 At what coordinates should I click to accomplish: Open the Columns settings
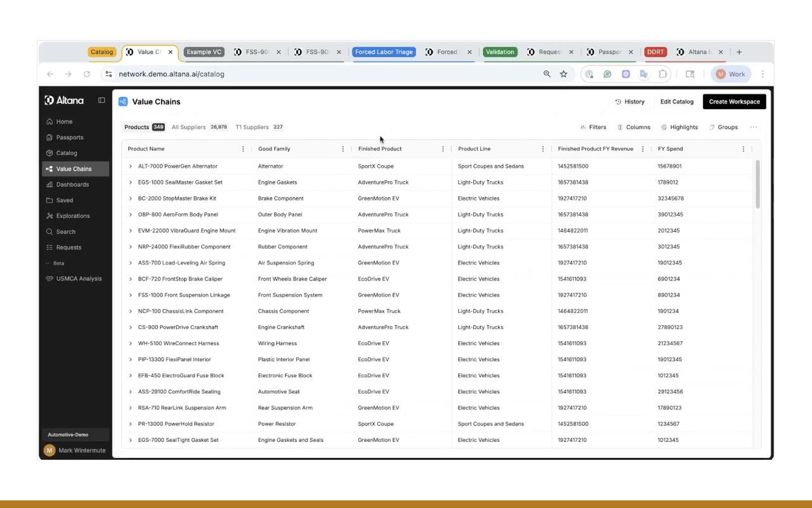point(634,127)
